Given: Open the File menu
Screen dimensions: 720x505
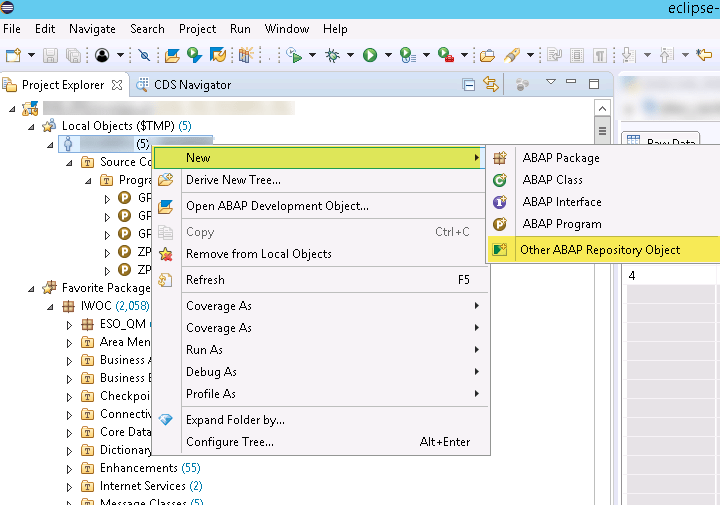Looking at the screenshot, I should coord(11,29).
